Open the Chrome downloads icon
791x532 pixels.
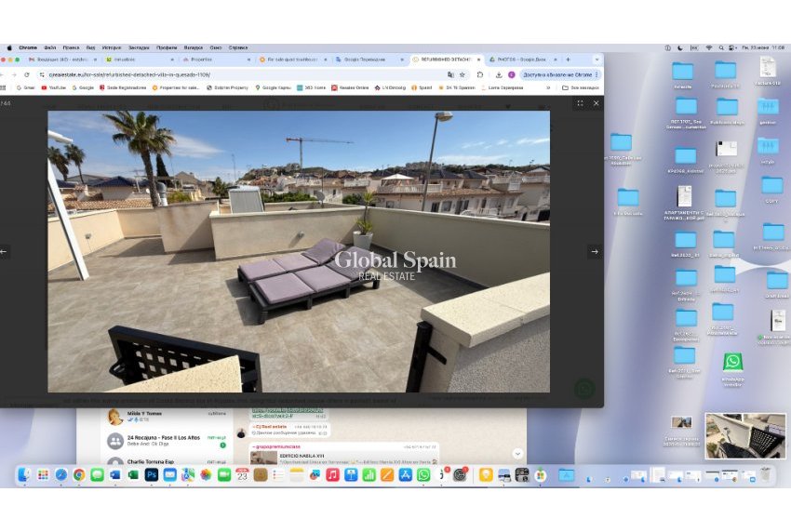coord(499,74)
